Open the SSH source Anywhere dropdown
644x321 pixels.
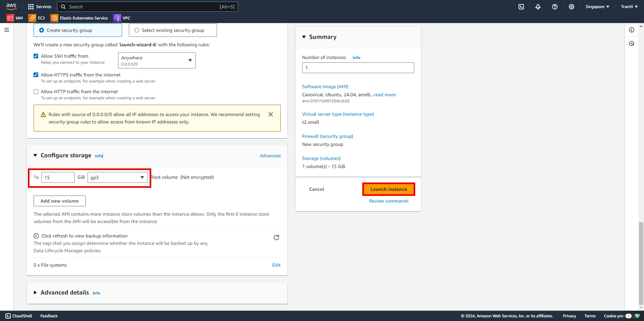pyautogui.click(x=157, y=60)
